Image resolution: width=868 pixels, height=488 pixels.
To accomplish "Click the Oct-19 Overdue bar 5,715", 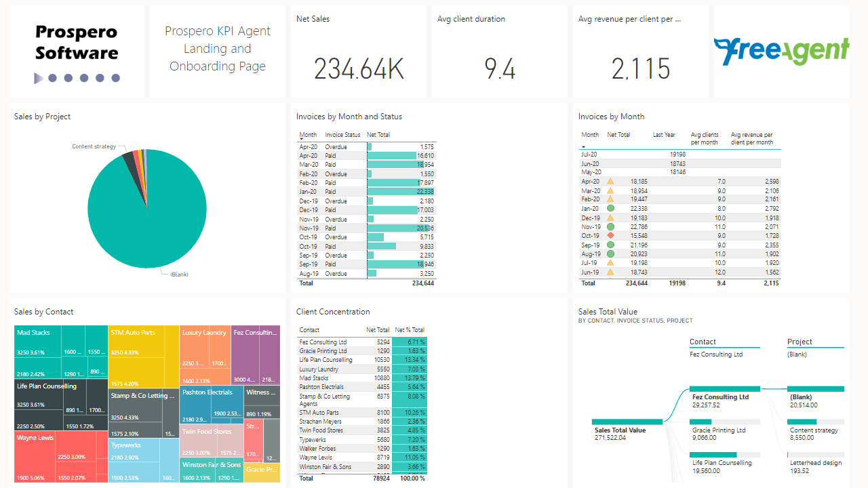I will [376, 237].
